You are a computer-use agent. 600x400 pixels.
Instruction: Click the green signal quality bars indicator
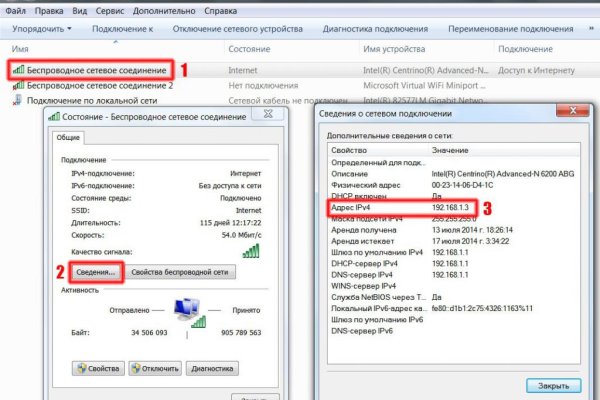pyautogui.click(x=250, y=250)
